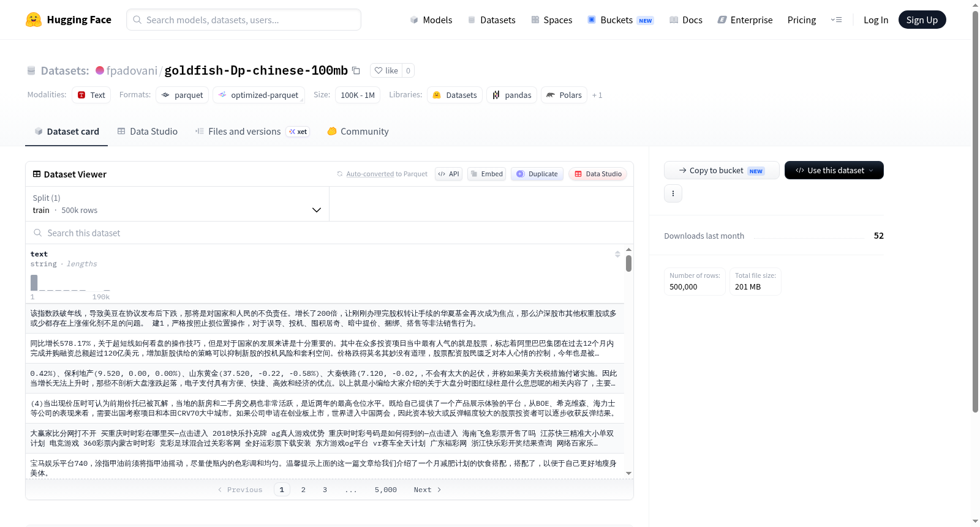Open Buckets in top navigation
This screenshot has width=980, height=527.
point(620,20)
